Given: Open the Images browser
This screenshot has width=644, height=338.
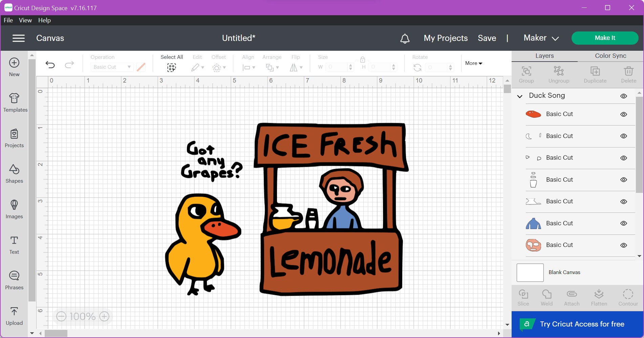Looking at the screenshot, I should coord(14,209).
